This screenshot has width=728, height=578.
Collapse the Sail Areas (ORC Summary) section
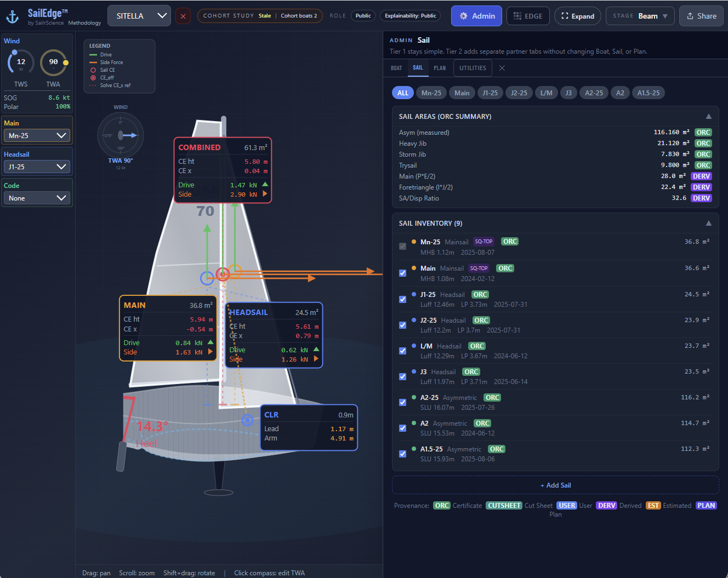click(708, 116)
